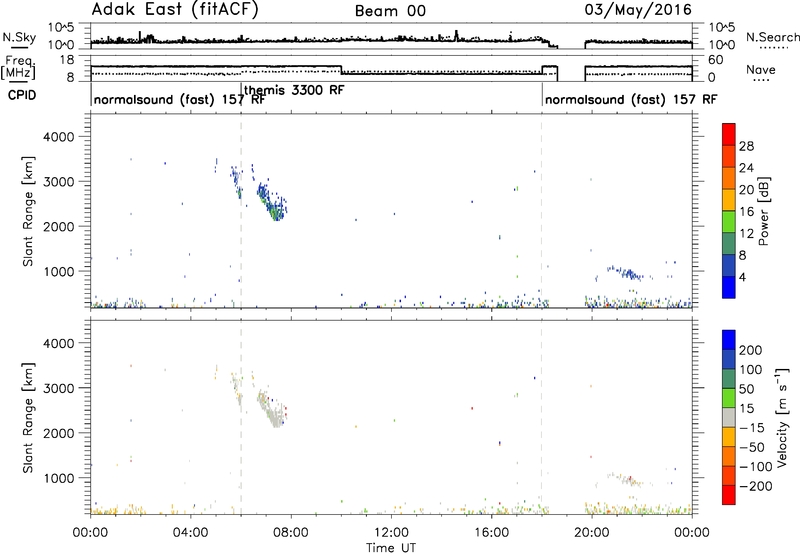Screen dimensions: 800x554
Task: Click the Velocity colorbar yellow segment between -15 and -50
Action: 729,437
